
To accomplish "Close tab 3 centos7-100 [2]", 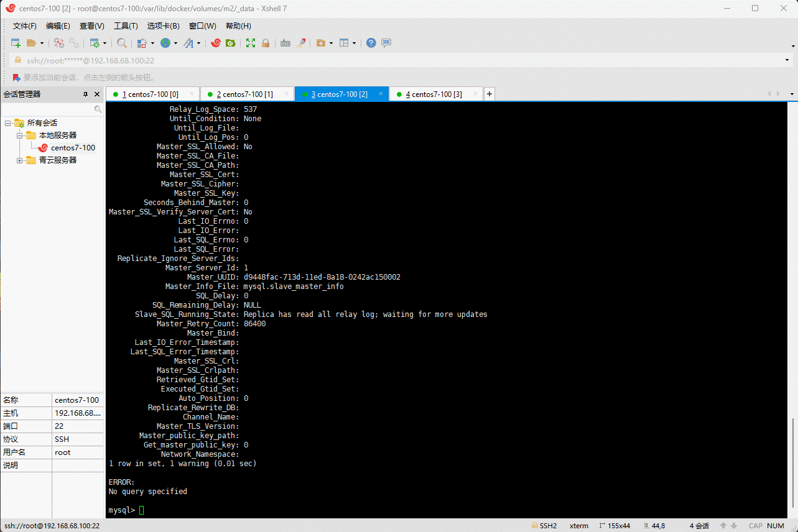I will (381, 94).
